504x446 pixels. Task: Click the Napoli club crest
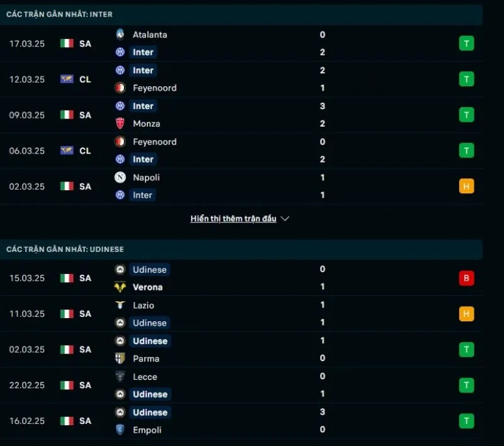pyautogui.click(x=119, y=178)
